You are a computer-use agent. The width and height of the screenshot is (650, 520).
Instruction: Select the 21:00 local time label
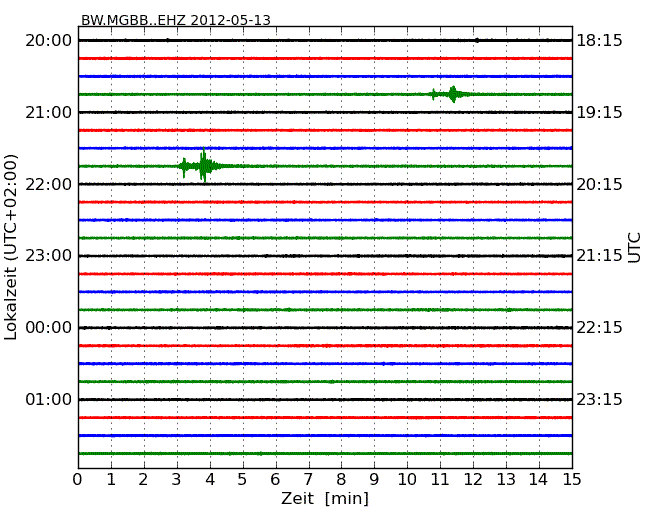tap(49, 112)
